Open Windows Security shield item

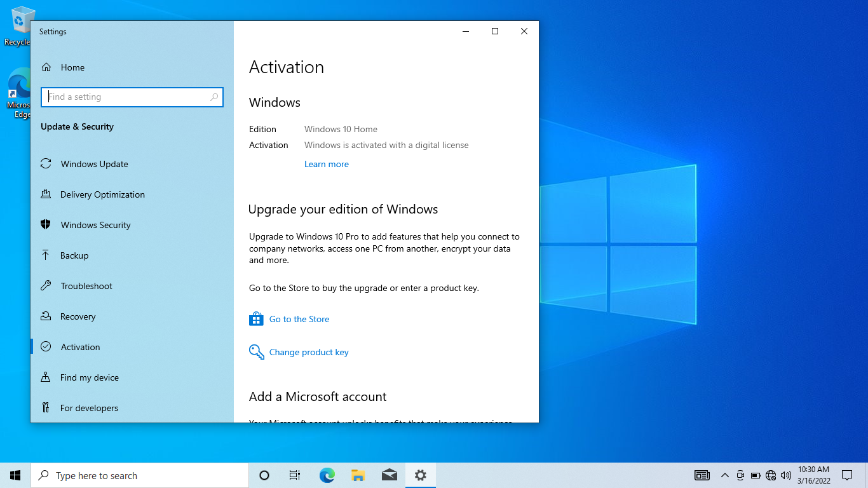(132, 225)
